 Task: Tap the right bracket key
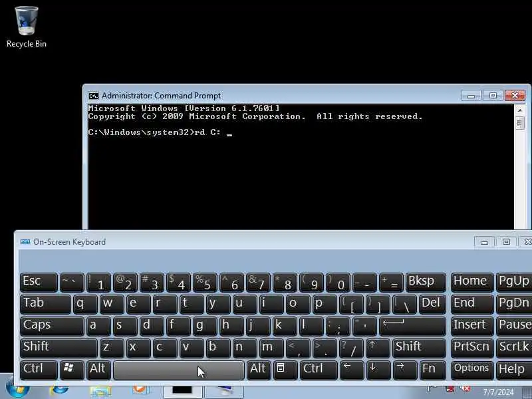click(378, 305)
